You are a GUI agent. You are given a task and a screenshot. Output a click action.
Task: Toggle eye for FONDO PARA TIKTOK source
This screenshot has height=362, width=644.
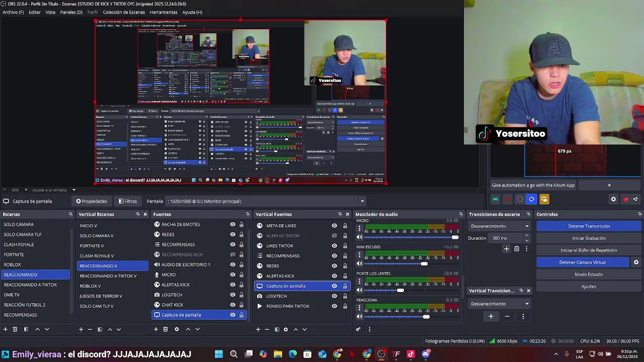tap(334, 306)
